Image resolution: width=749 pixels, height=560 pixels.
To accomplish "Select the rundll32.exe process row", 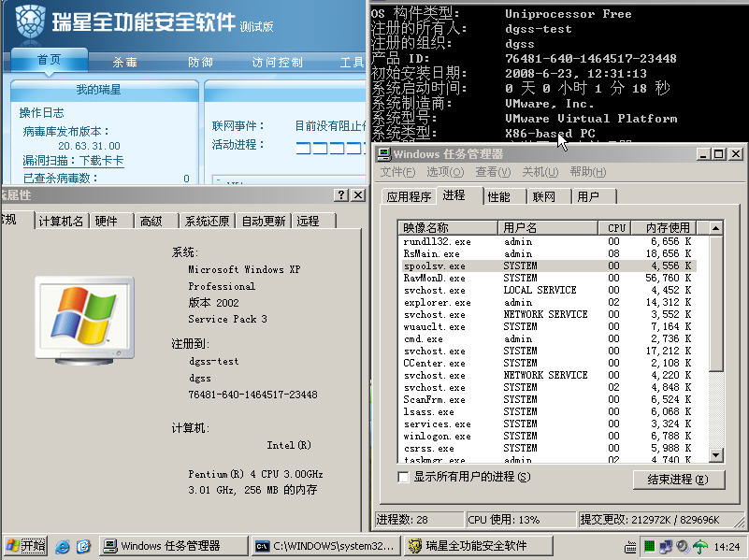I will point(547,241).
